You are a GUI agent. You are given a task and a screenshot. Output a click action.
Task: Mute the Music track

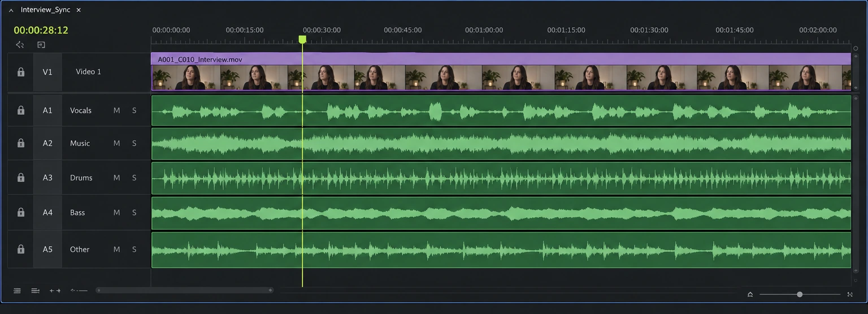click(x=116, y=143)
